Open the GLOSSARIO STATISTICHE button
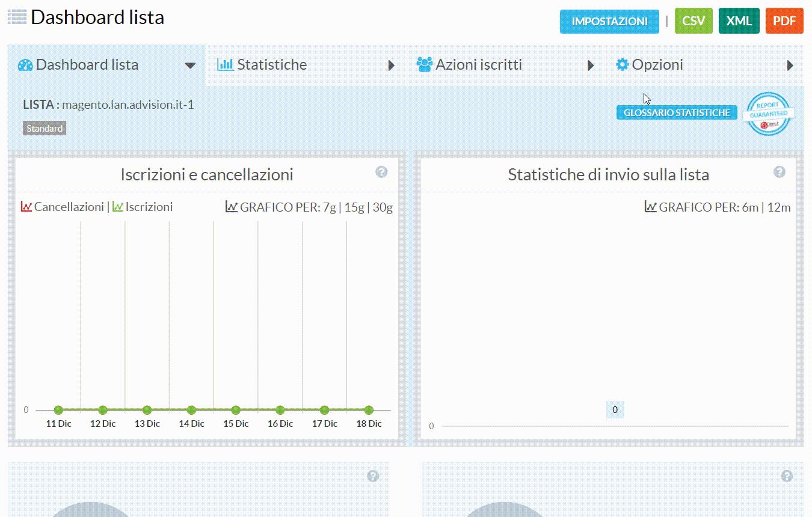 tap(677, 112)
